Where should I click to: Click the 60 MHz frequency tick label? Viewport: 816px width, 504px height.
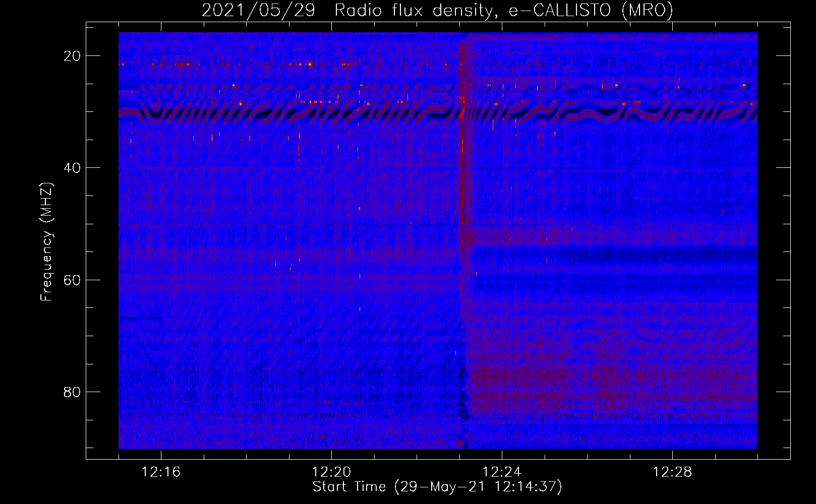[x=72, y=280]
